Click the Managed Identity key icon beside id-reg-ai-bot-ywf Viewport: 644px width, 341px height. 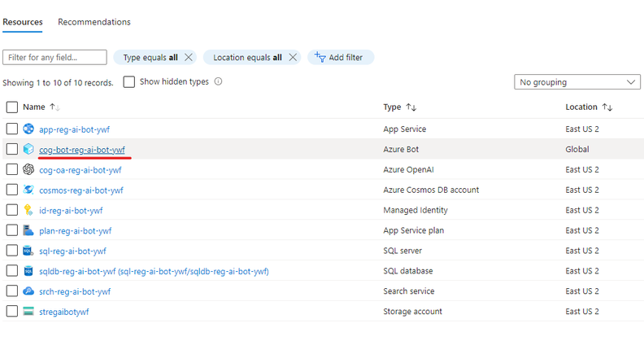(x=28, y=210)
